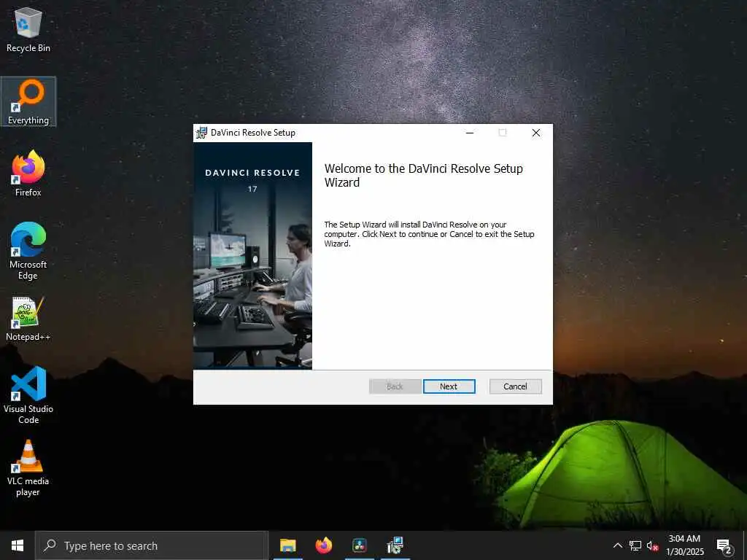
Task: Click the muted volume tray icon
Action: (x=652, y=545)
